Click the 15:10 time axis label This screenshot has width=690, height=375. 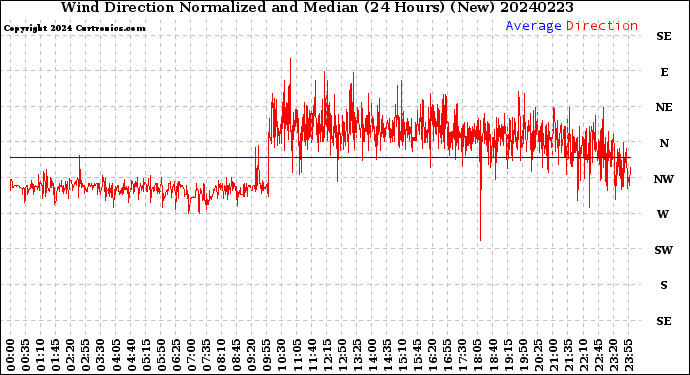(402, 355)
